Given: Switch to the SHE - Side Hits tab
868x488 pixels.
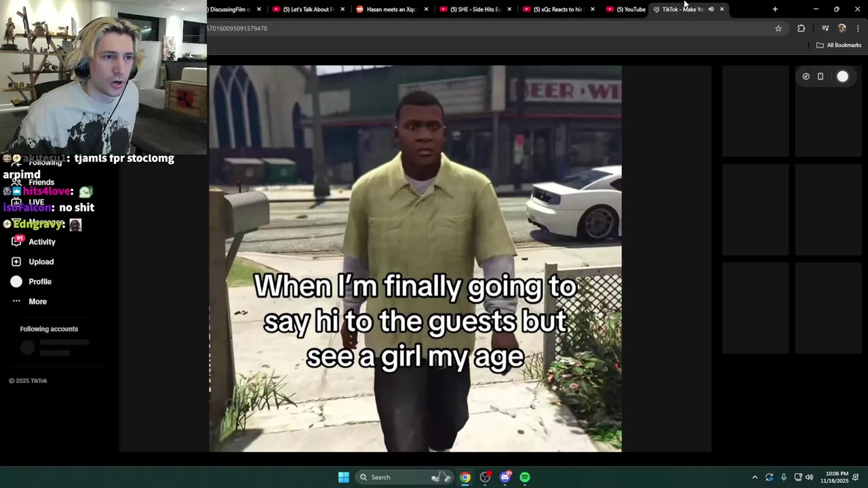Looking at the screenshot, I should 476,9.
